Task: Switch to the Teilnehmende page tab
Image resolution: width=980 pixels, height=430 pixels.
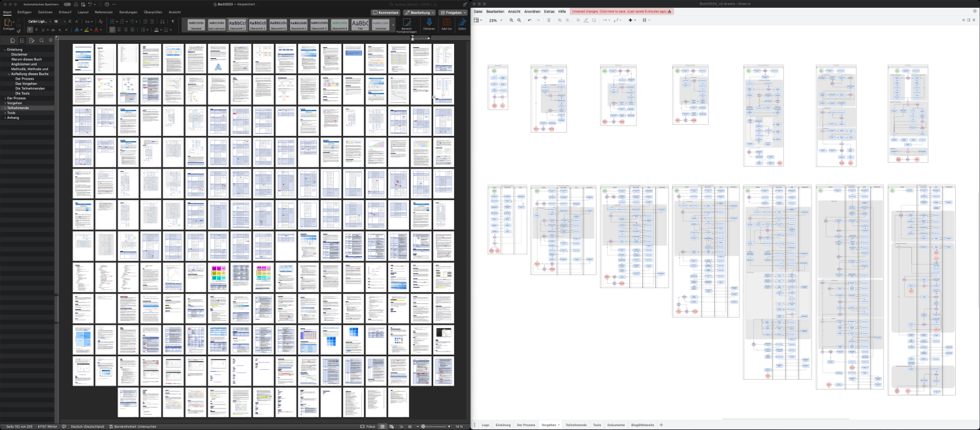Action: click(576, 425)
